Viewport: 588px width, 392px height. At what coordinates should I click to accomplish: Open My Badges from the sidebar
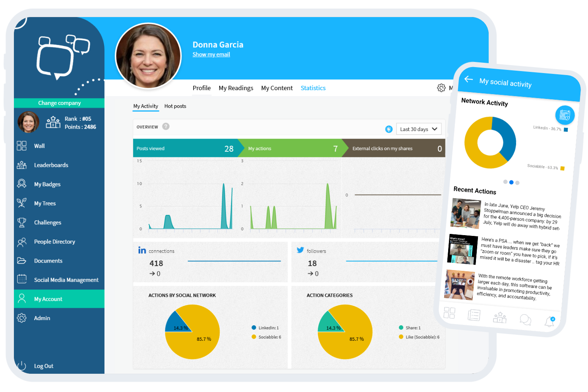click(22, 184)
